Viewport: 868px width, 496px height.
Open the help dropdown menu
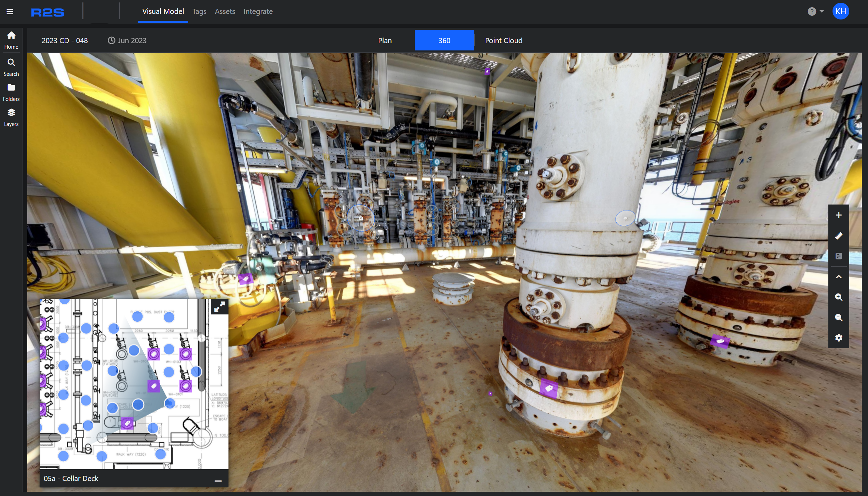815,11
